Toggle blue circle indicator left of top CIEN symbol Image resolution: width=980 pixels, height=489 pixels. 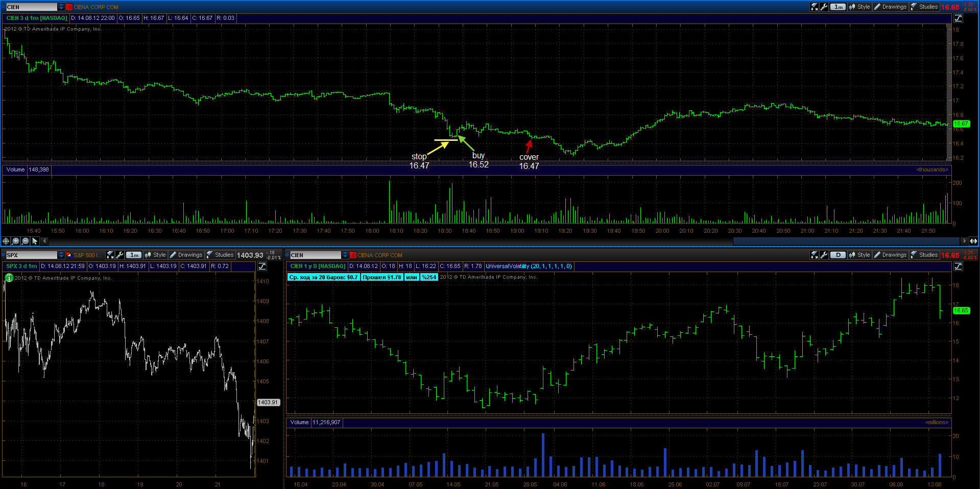3,7
